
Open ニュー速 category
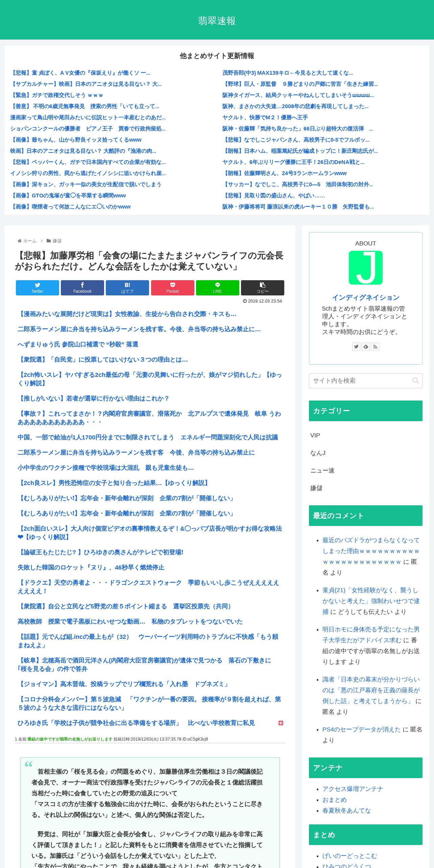pos(322,471)
